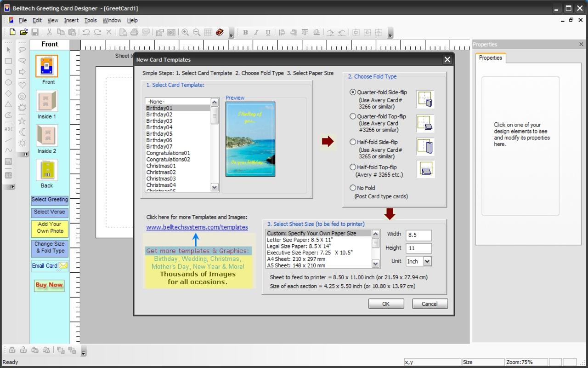The width and height of the screenshot is (588, 368).
Task: Click the Width input field
Action: tap(418, 235)
